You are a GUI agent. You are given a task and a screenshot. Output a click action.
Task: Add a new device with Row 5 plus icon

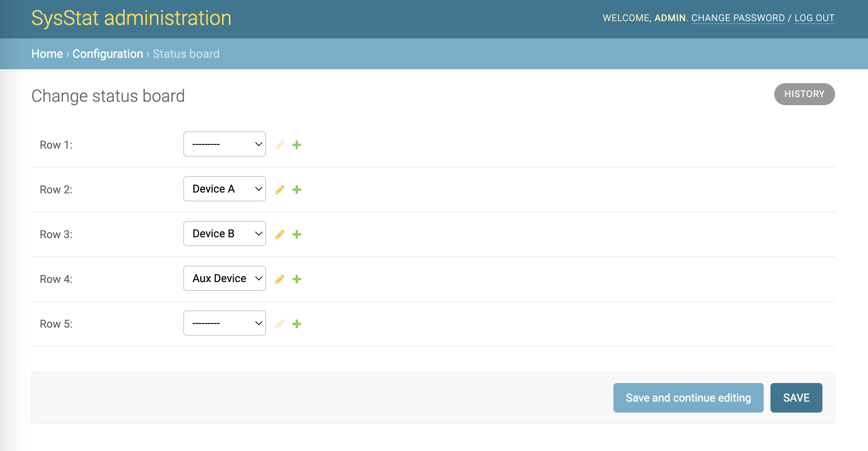[297, 324]
